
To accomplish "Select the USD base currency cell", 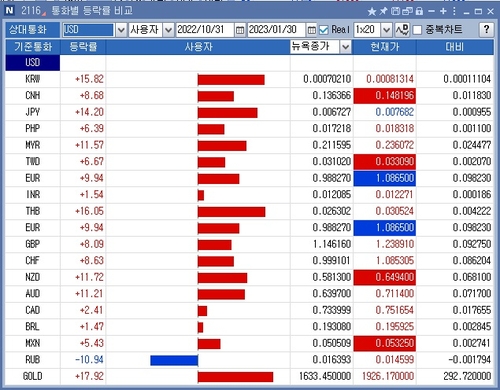I will pyautogui.click(x=33, y=63).
